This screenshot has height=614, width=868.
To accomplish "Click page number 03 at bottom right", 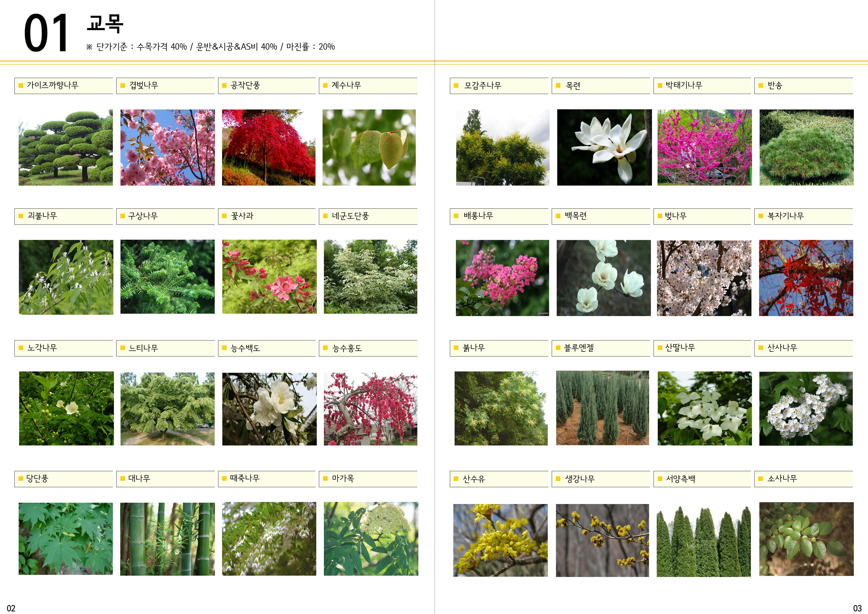I will click(x=857, y=608).
